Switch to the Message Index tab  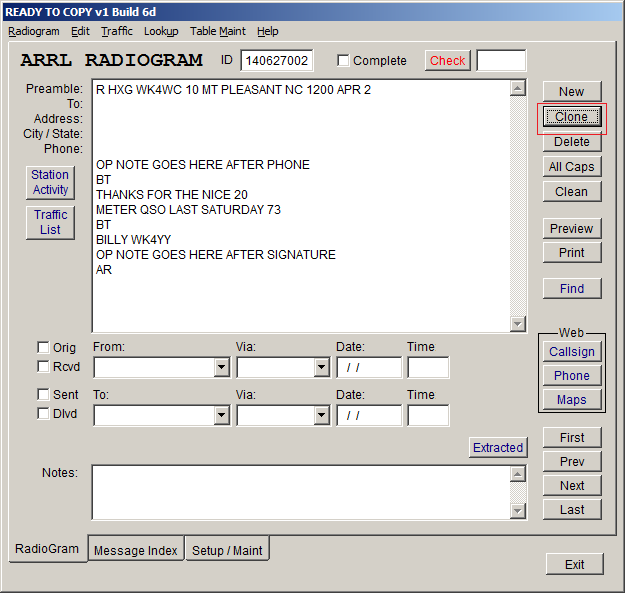(x=136, y=550)
